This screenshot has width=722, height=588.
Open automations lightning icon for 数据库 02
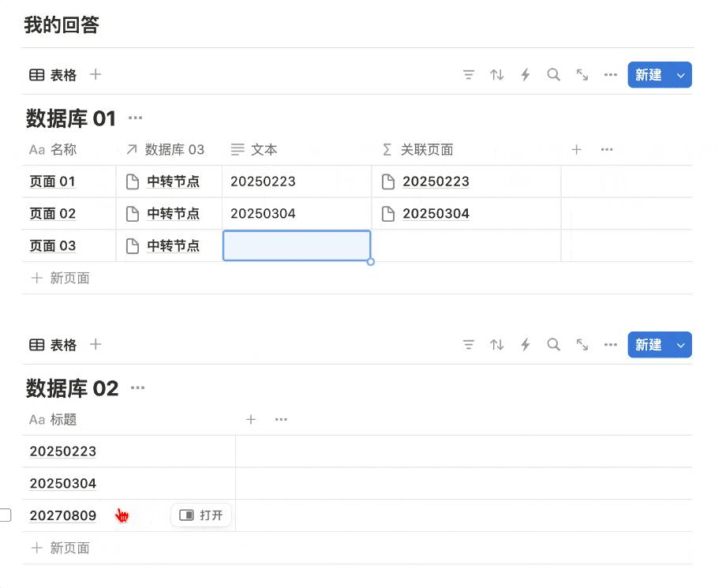526,344
